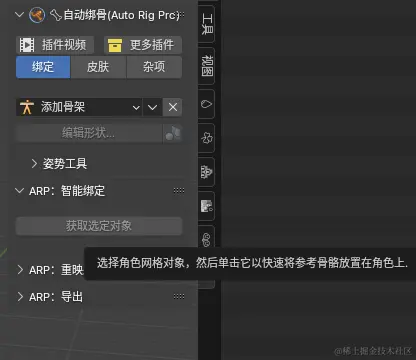Expand the ARP: 导出 panel
Screen dimensions: 416x360
point(20,296)
